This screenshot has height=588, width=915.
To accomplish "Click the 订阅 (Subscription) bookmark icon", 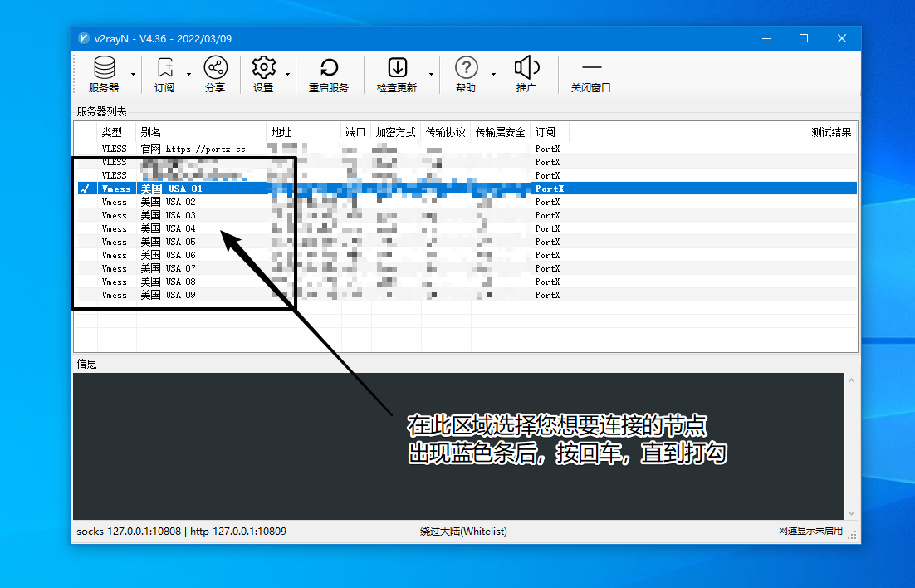I will tap(164, 68).
